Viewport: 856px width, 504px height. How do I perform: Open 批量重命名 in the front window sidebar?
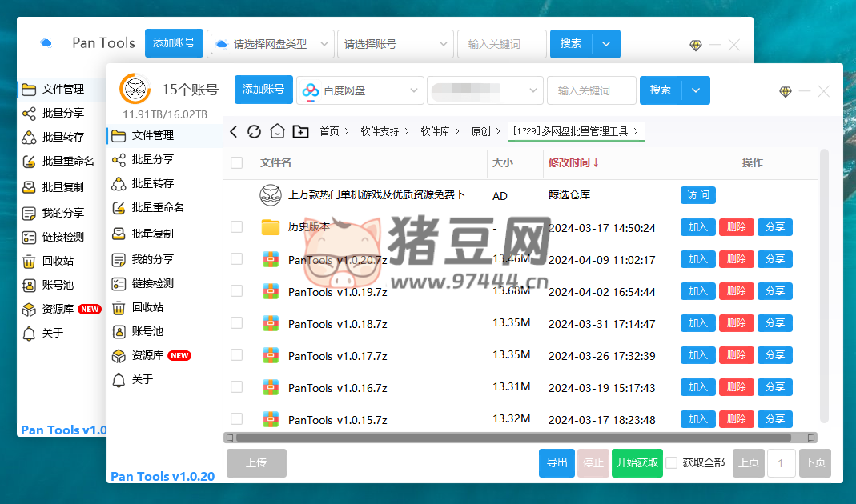pos(164,207)
